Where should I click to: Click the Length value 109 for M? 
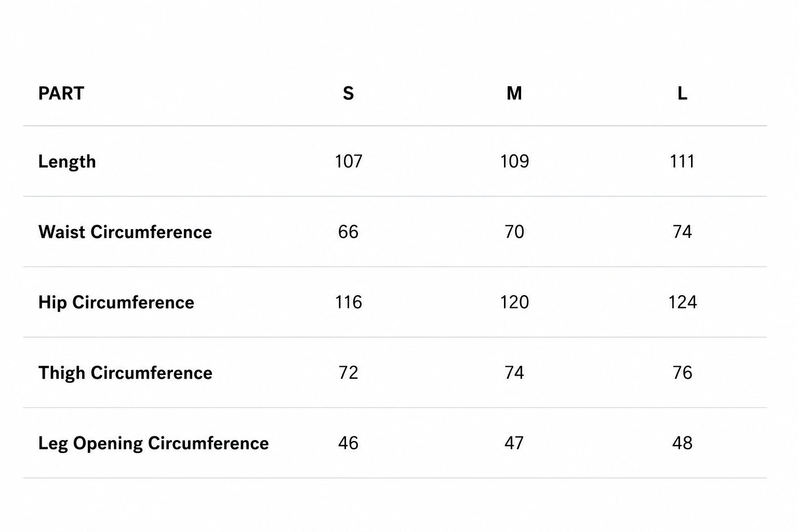(514, 162)
